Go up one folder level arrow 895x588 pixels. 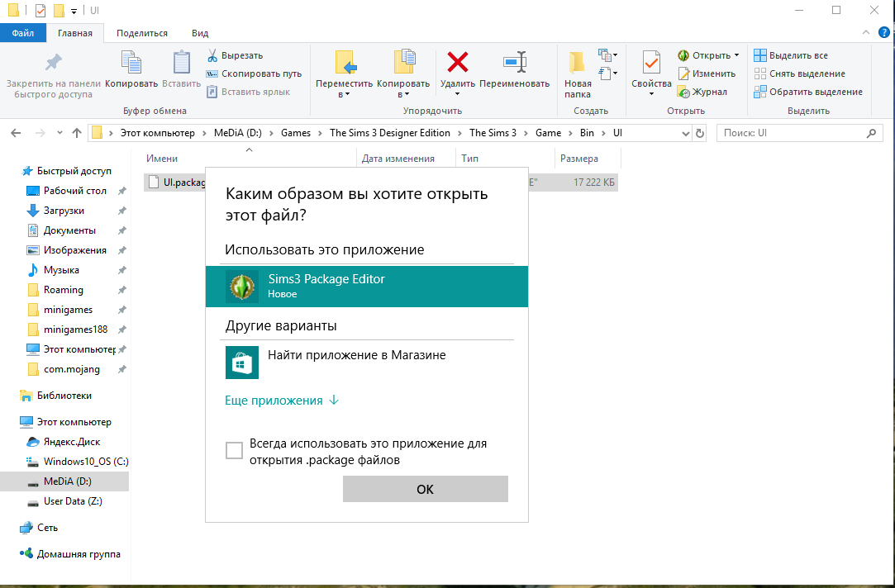tap(77, 133)
